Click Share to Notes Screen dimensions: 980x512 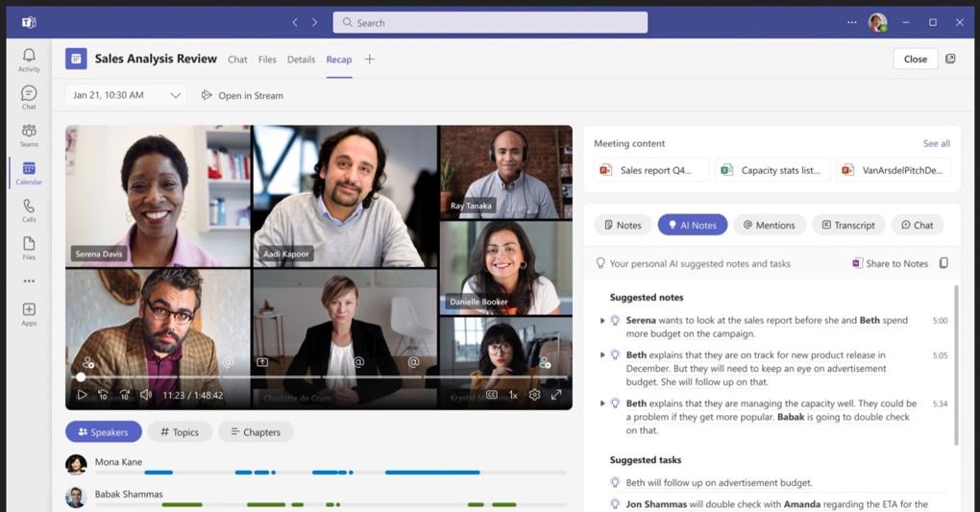click(890, 263)
